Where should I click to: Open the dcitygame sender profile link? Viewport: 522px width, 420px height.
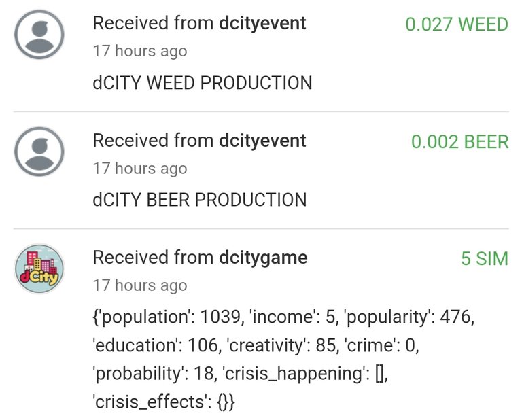[263, 258]
